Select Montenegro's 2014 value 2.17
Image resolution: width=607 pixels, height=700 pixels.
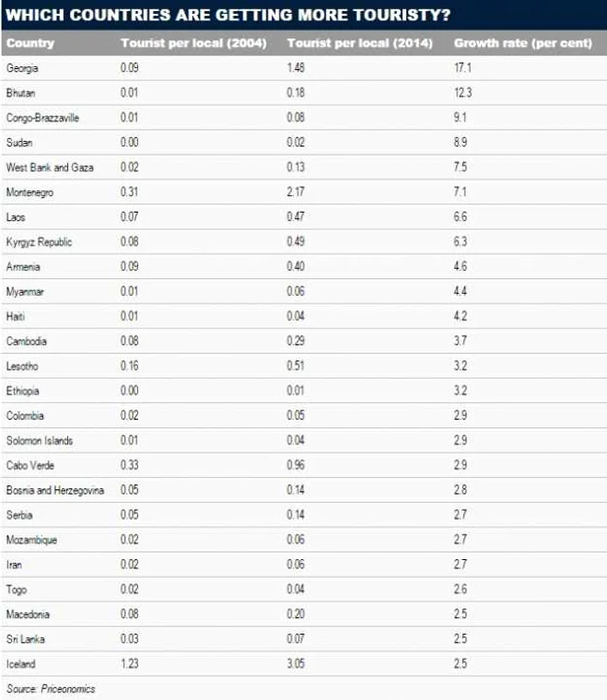(296, 192)
